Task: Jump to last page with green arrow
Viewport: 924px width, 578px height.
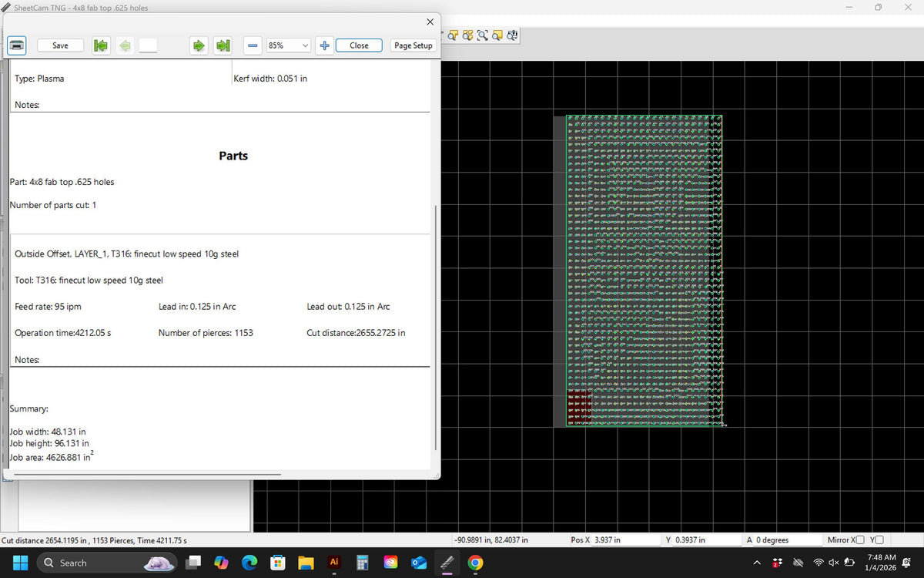Action: [x=223, y=45]
